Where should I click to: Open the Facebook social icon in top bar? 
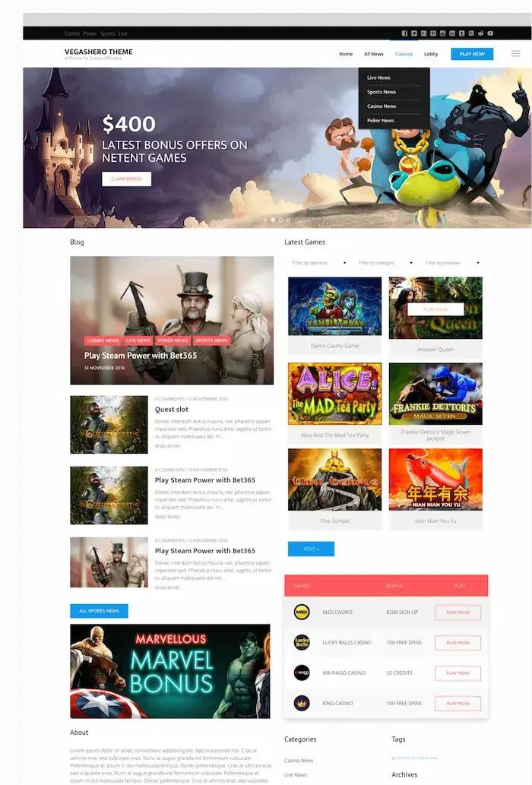click(404, 33)
